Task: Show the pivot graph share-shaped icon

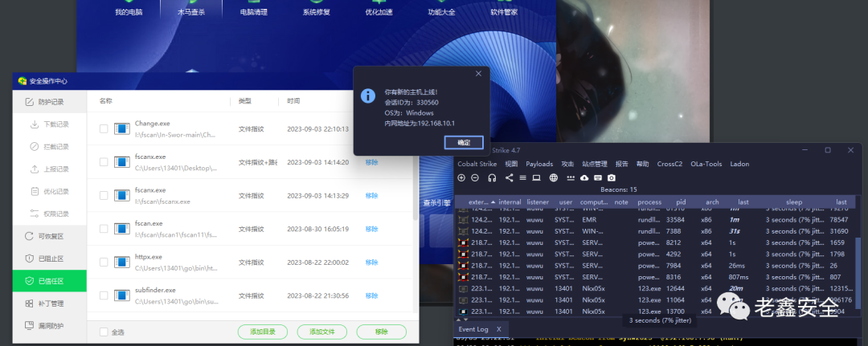Action: [510, 177]
